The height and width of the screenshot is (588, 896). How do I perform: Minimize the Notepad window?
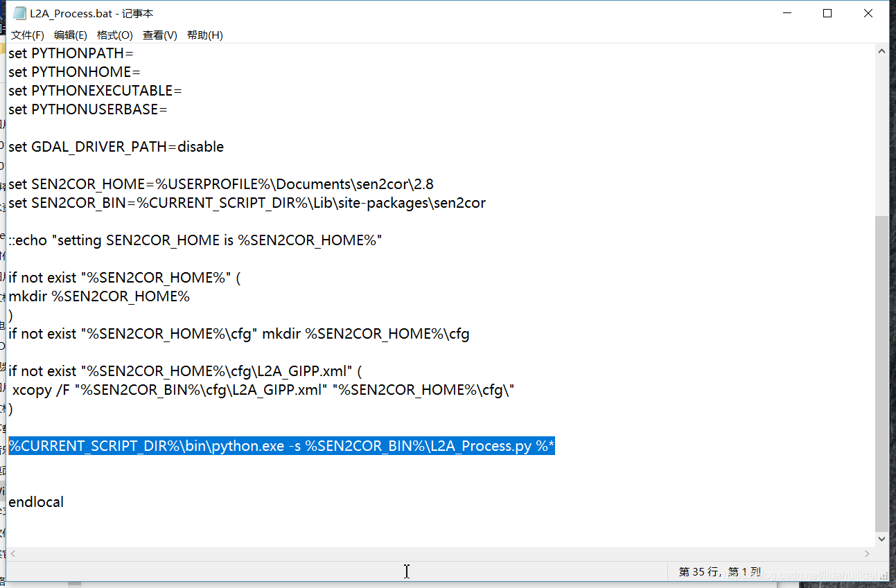pos(787,13)
